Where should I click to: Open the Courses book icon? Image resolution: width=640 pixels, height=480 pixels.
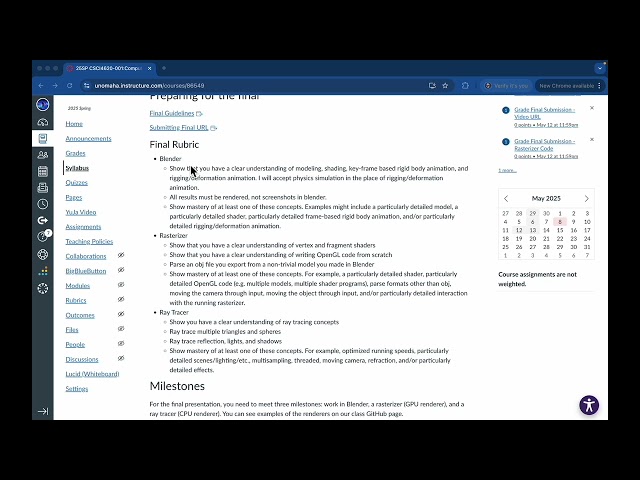coord(42,138)
